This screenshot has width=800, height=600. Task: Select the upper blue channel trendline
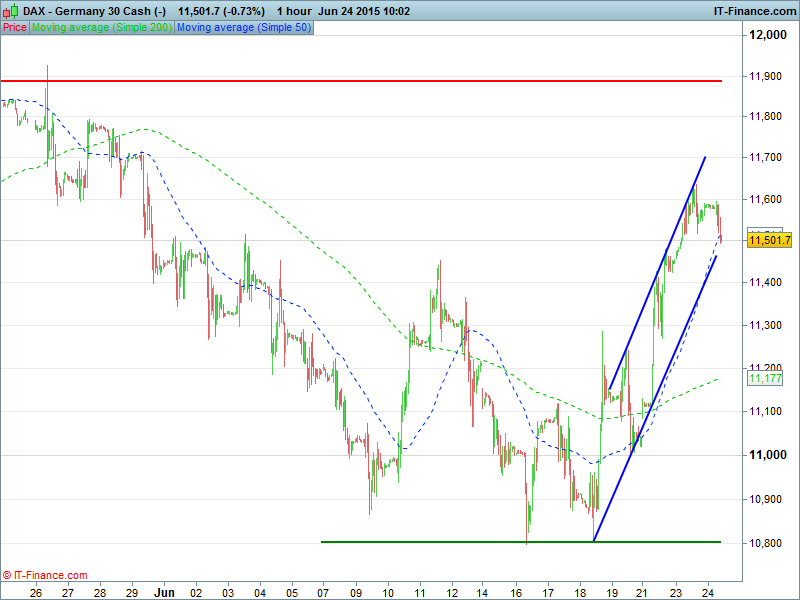click(x=655, y=270)
